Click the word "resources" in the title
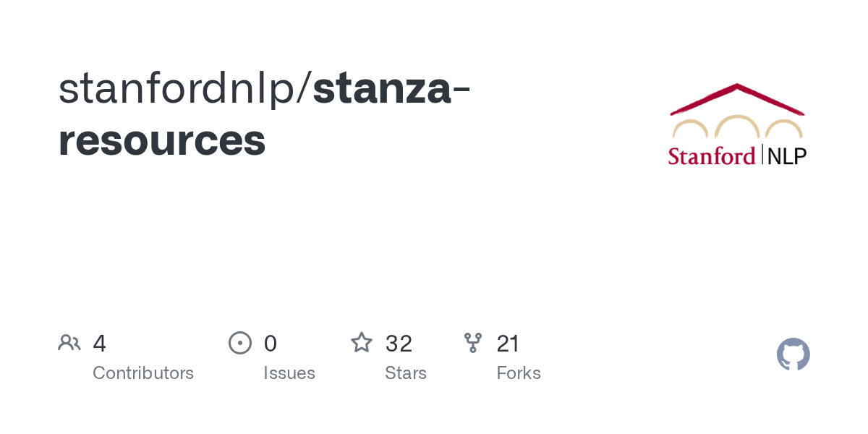 162,140
